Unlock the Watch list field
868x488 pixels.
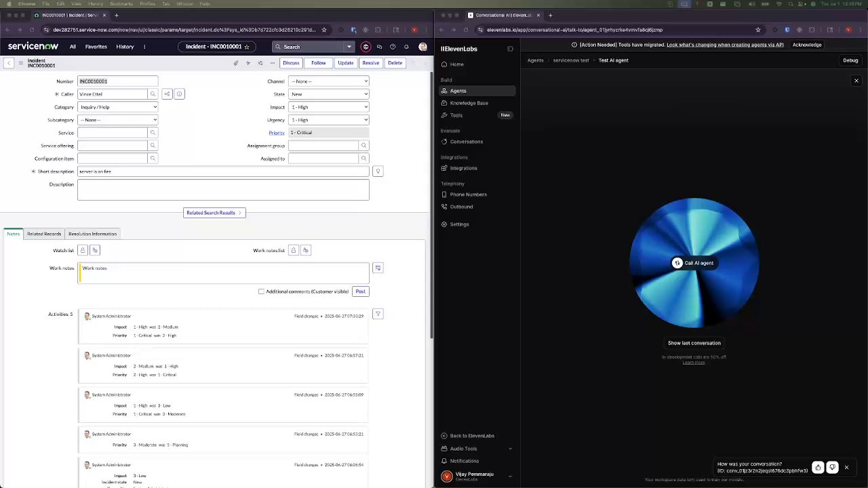pyautogui.click(x=83, y=250)
